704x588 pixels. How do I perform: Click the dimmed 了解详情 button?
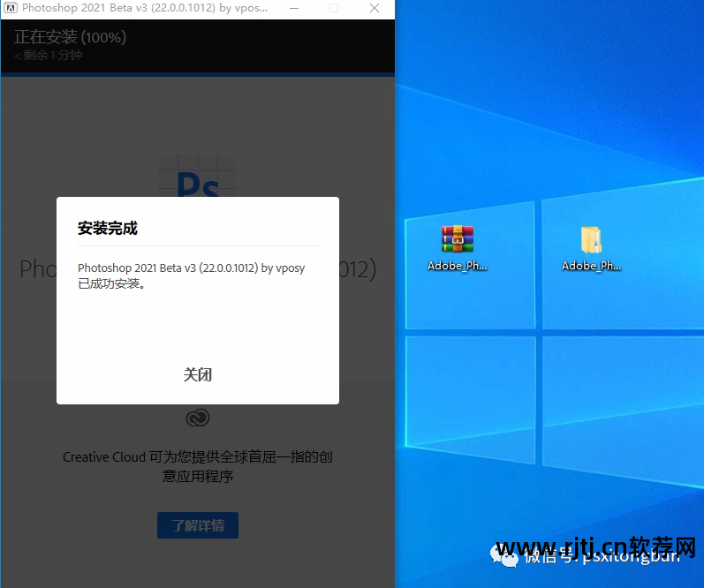[198, 525]
